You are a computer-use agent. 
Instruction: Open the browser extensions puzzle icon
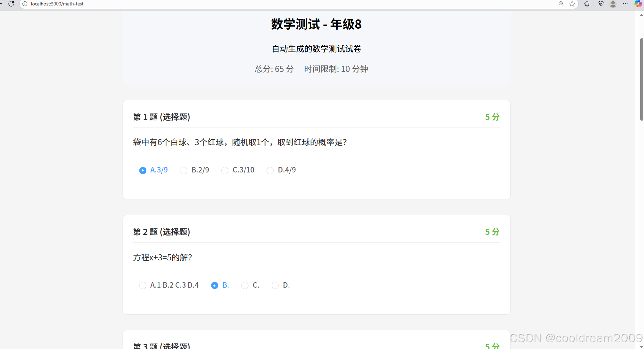point(587,4)
